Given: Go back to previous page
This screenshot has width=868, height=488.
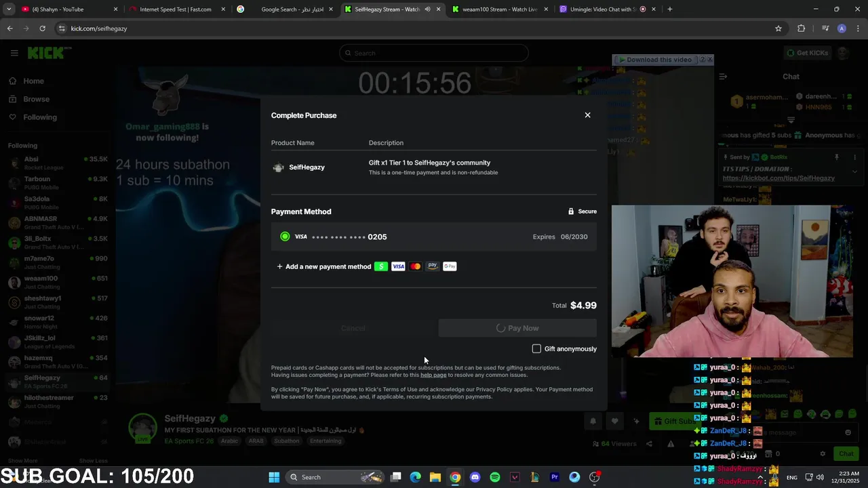Looking at the screenshot, I should coord(9,28).
